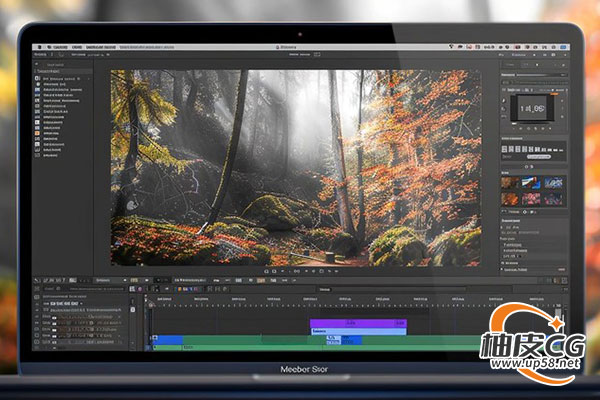Viewport: 600px width, 400px height.
Task: Select the light blue clip beneath the purple clip
Action: tap(358, 331)
